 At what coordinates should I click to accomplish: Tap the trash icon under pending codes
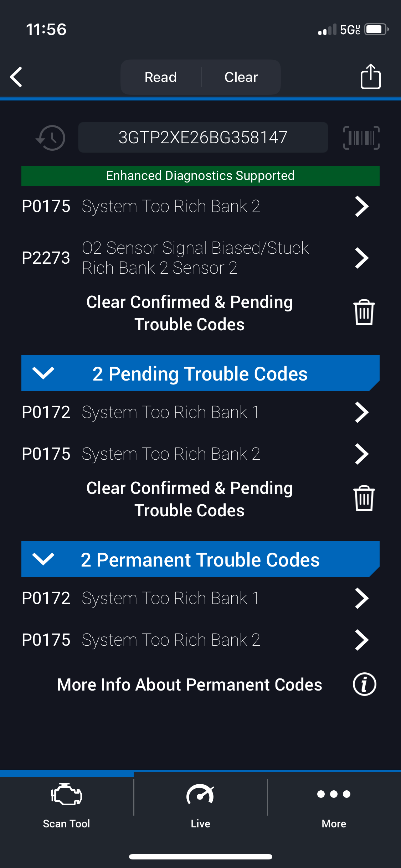(364, 498)
